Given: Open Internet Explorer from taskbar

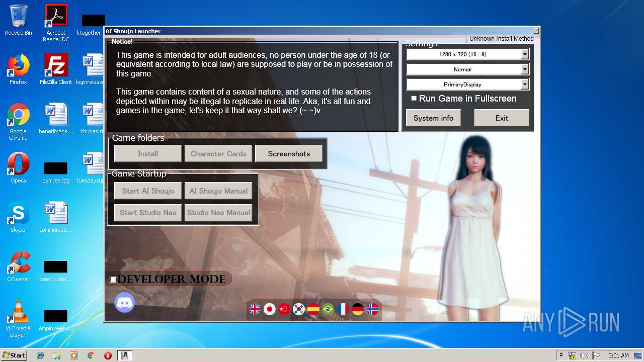Looking at the screenshot, I should coord(40,355).
